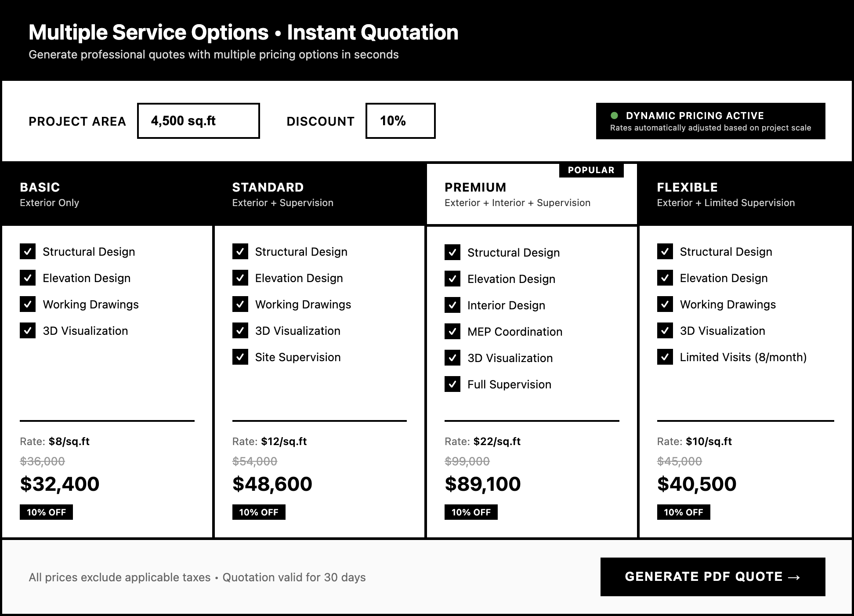Toggle 3D Visualization in the Basic plan
Image resolution: width=854 pixels, height=616 pixels.
28,331
